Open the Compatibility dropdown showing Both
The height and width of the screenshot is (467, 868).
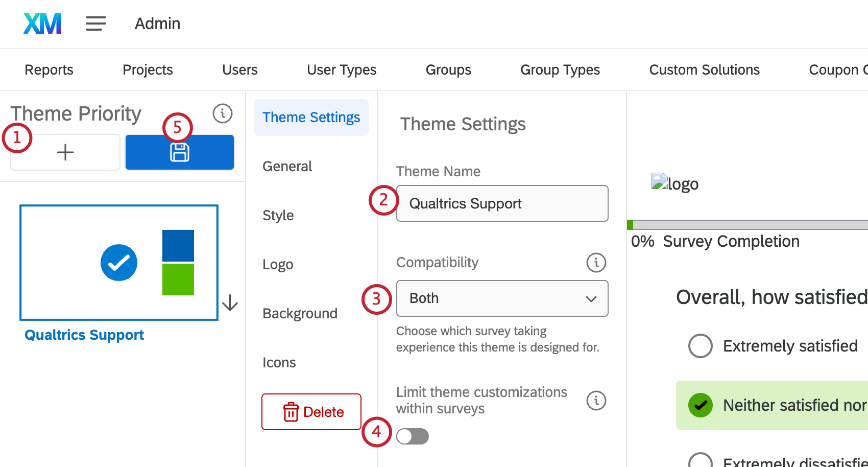[502, 298]
